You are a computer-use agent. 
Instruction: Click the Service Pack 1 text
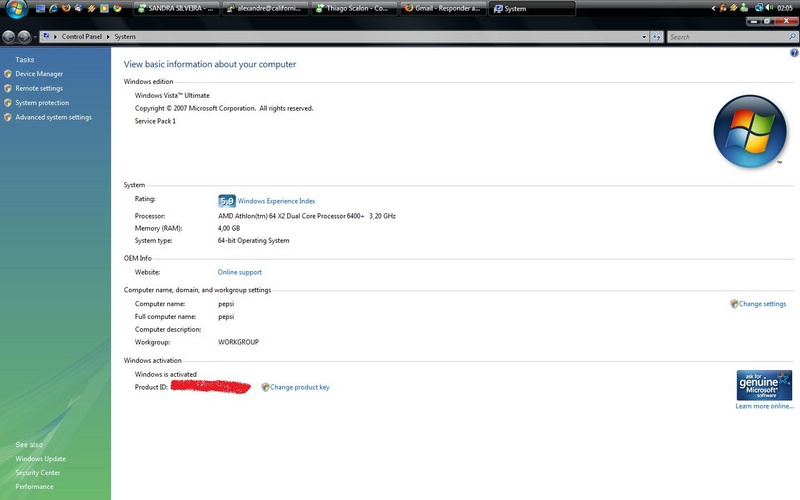point(155,121)
